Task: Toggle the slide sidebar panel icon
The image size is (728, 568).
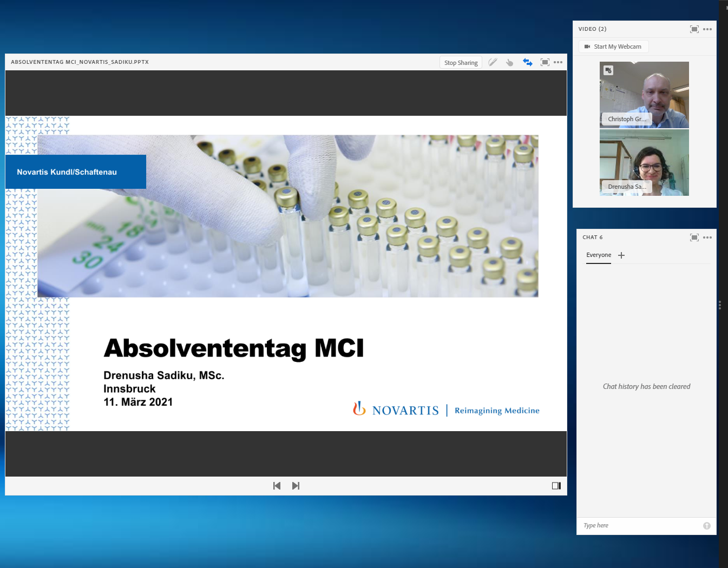Action: pyautogui.click(x=556, y=486)
